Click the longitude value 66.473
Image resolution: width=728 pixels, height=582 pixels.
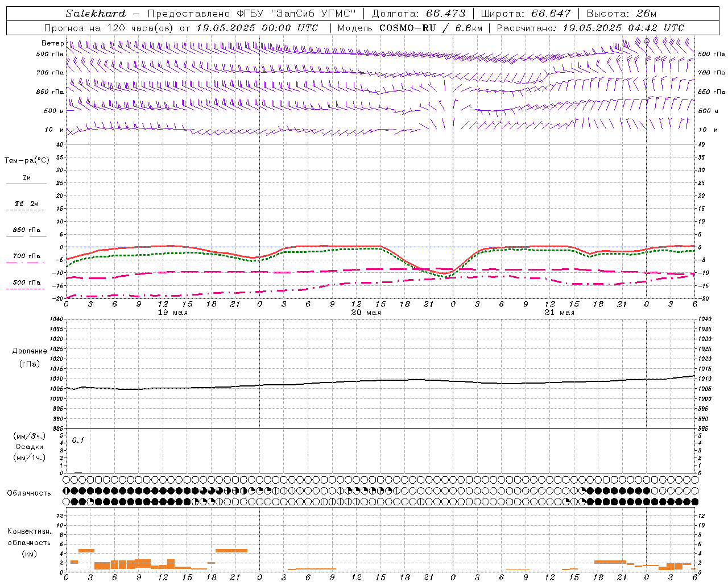(446, 14)
